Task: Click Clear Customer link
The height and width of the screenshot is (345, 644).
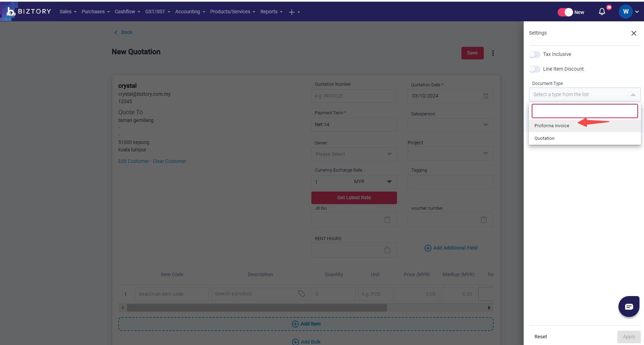Action: (169, 161)
